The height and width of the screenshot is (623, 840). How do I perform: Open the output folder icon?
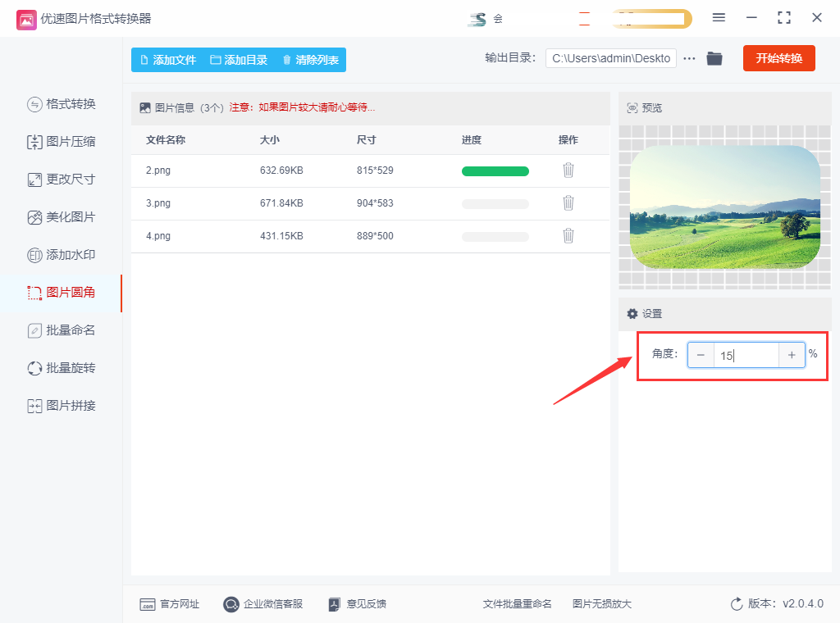[x=714, y=58]
